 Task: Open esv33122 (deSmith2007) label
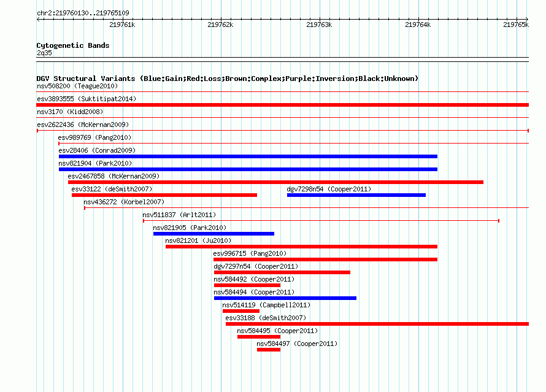click(x=112, y=189)
